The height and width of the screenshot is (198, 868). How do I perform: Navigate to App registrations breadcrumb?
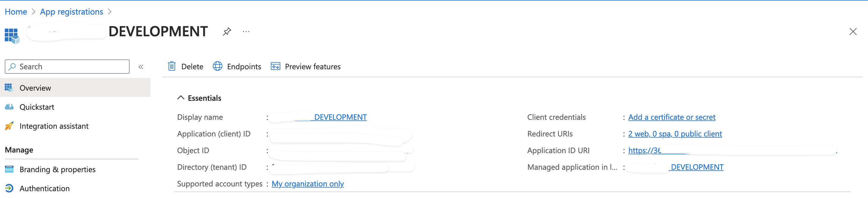tap(71, 12)
